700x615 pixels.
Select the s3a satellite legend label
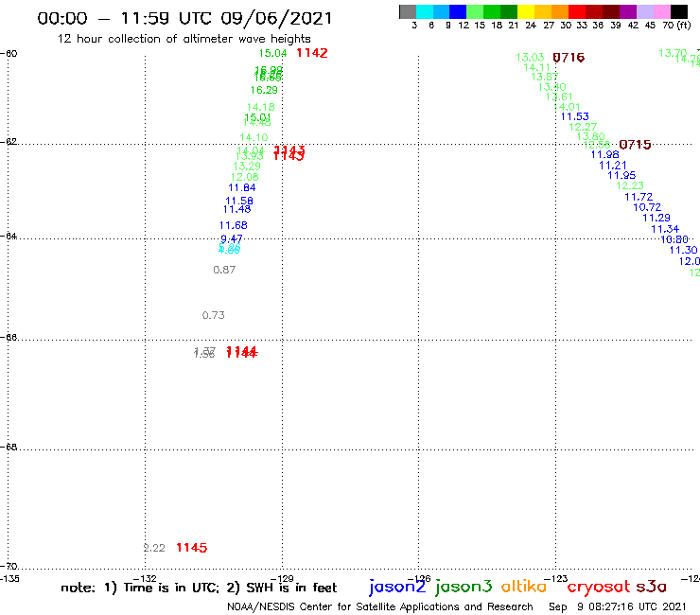(x=652, y=587)
